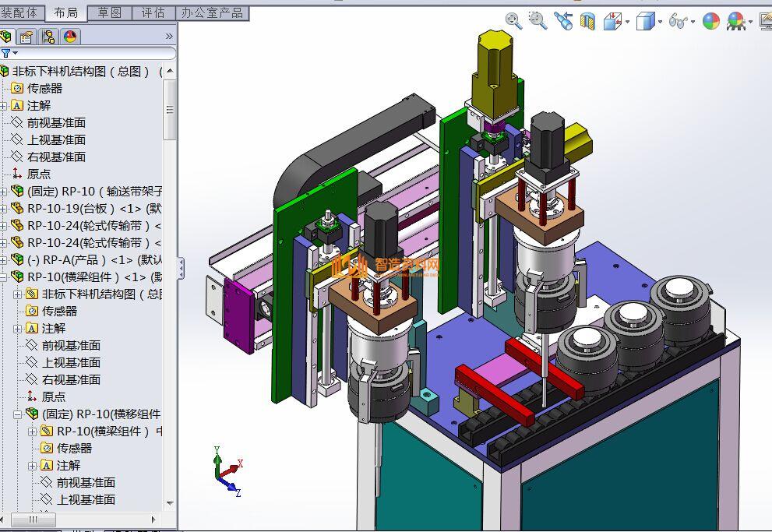Activate the Section View tool
Screen dimensions: 772x532
point(587,21)
